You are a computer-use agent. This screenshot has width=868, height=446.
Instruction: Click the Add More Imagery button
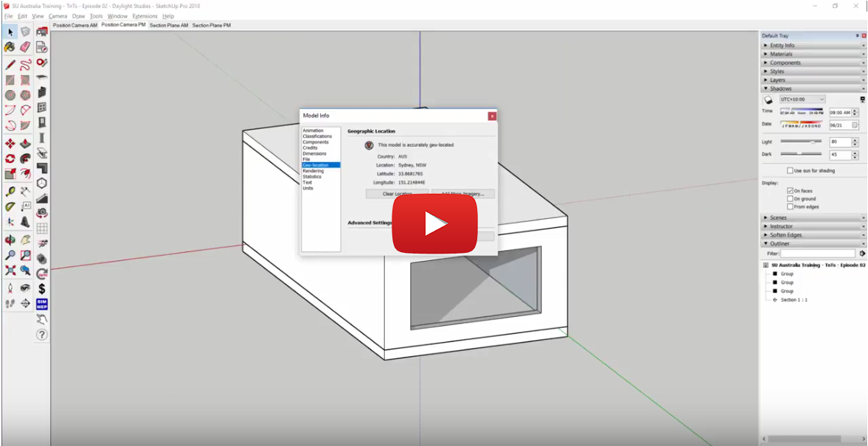pos(463,194)
